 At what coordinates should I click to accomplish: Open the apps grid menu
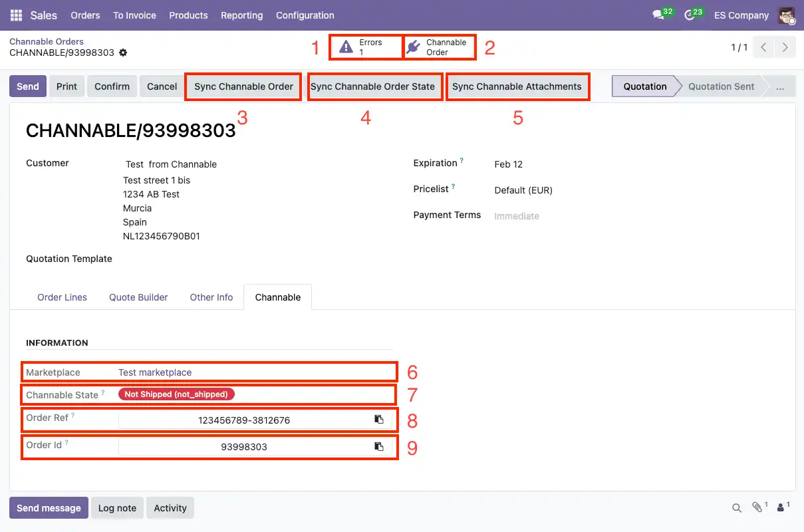15,15
